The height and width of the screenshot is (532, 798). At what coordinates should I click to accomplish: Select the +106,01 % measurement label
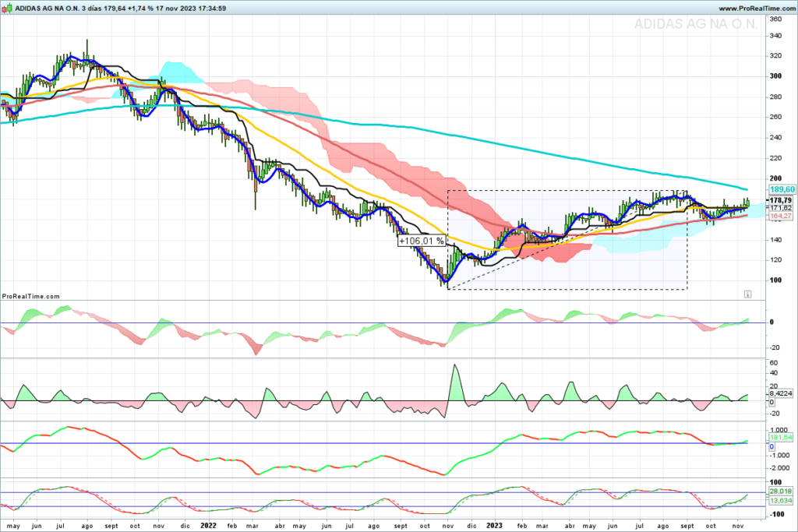[422, 241]
